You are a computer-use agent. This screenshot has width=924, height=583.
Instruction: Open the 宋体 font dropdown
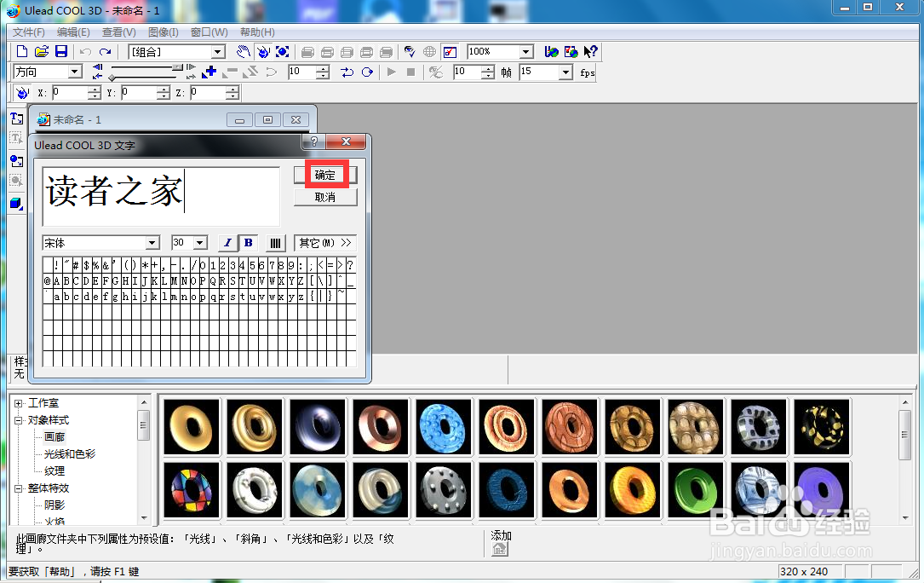click(x=152, y=243)
